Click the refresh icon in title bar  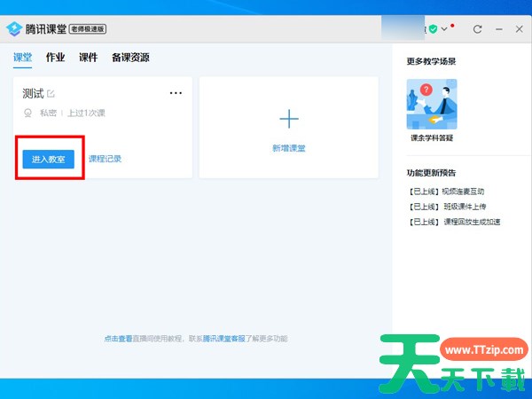pos(477,29)
